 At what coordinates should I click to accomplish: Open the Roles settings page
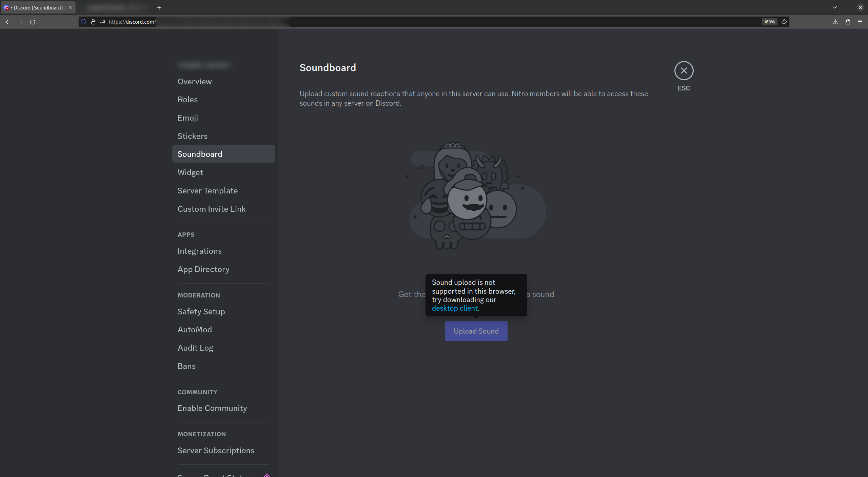[188, 100]
